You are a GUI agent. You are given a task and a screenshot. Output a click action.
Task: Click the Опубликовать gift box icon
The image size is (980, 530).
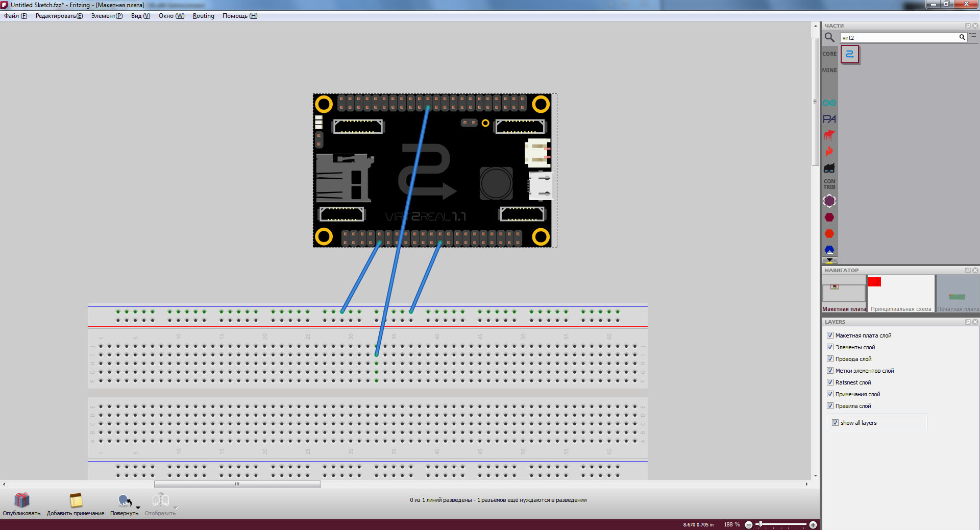(21, 500)
